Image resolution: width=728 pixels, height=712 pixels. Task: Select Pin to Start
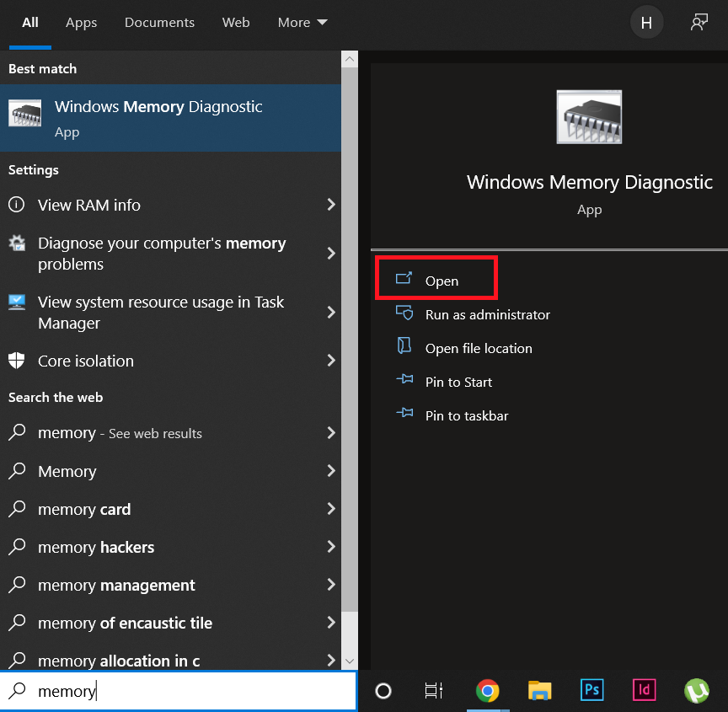pyautogui.click(x=458, y=382)
